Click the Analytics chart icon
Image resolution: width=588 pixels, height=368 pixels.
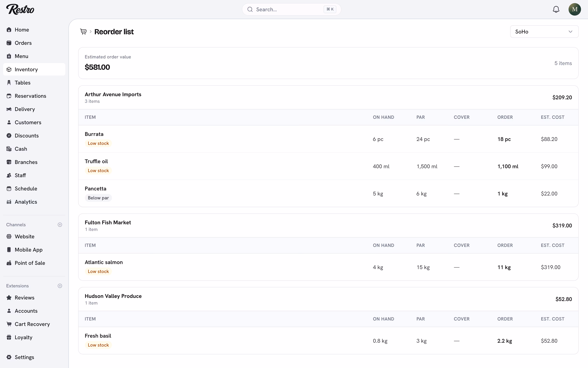point(9,202)
